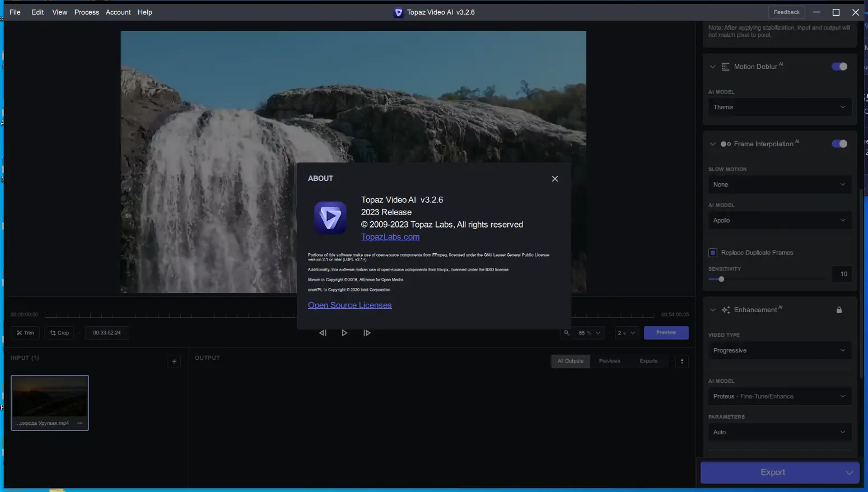Open the preview duration dropdown
Image resolution: width=868 pixels, height=492 pixels.
[626, 333]
